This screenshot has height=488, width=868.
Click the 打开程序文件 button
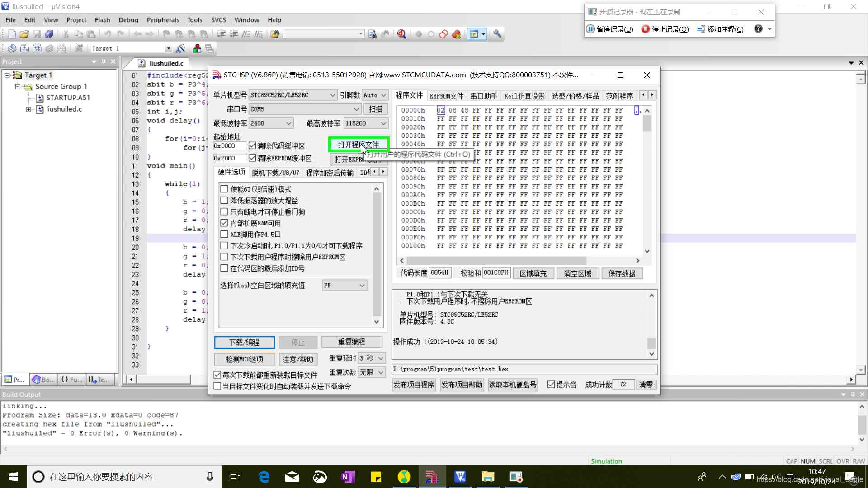[359, 144]
